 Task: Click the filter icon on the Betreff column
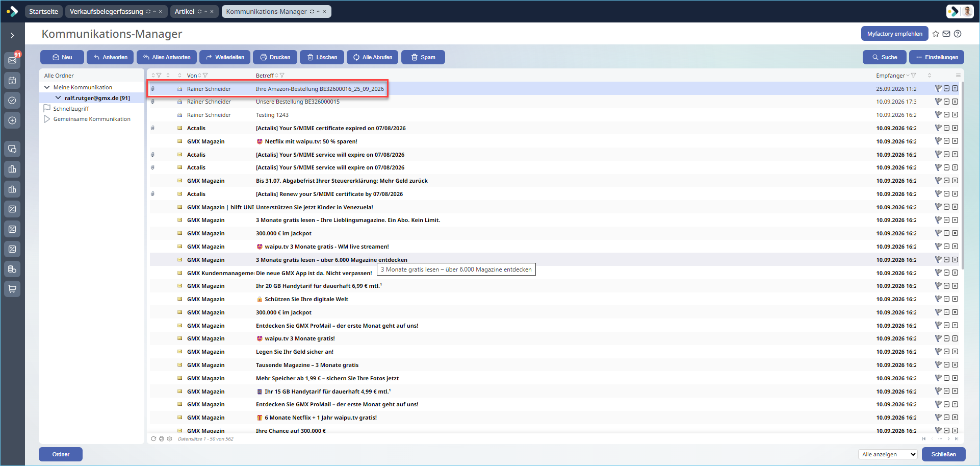(282, 76)
